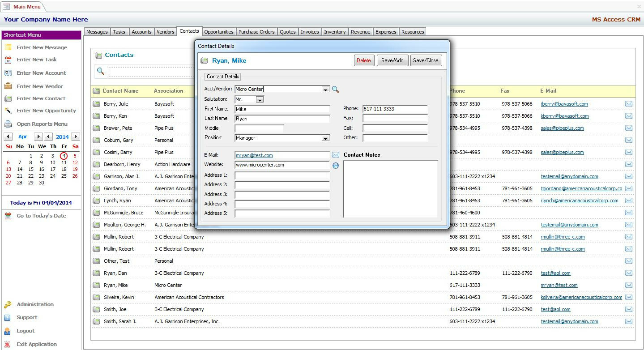
Task: Click the Address 1 input field
Action: click(x=282, y=175)
